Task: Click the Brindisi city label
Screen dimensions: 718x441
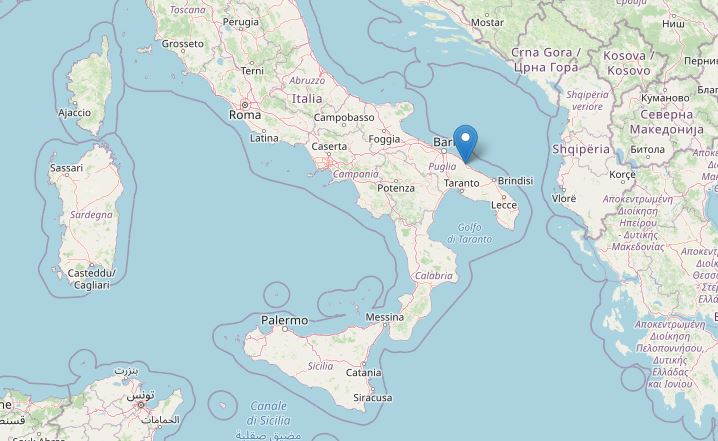Action: [x=516, y=181]
